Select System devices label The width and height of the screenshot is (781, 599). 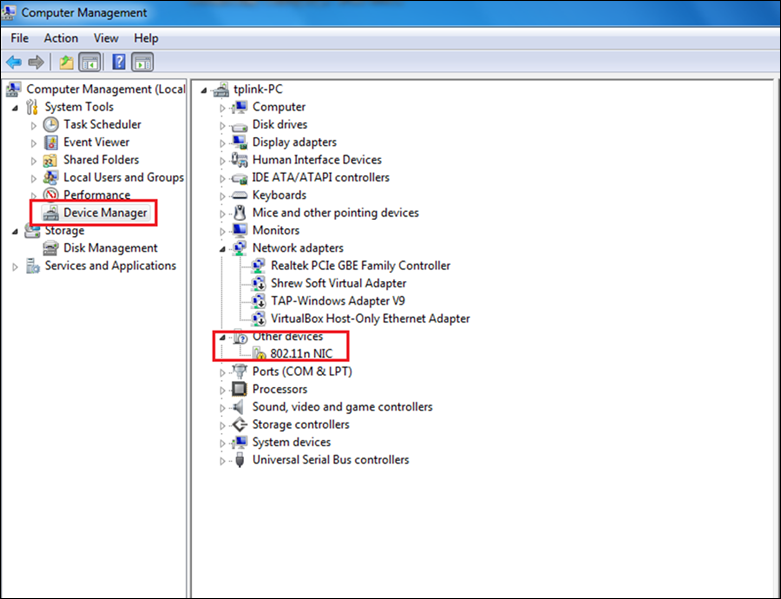[x=291, y=442]
